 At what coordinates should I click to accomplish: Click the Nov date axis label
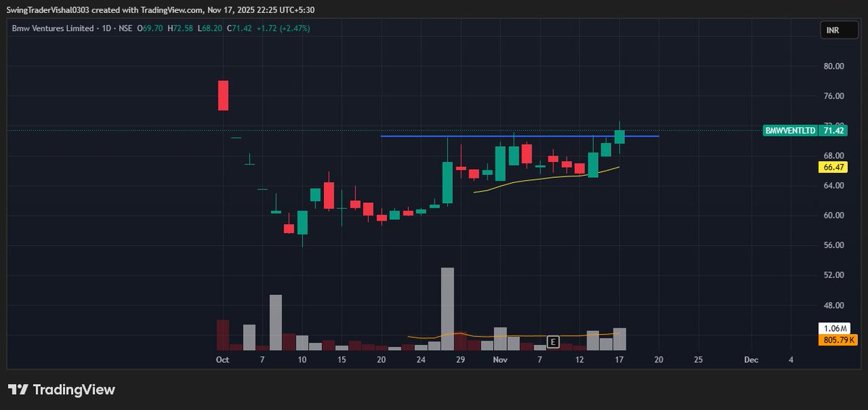(500, 359)
